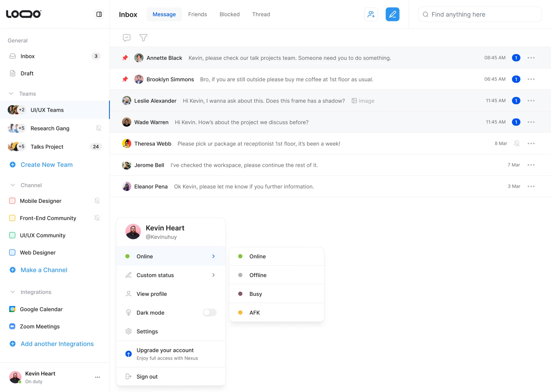Screen dimensions: 551x392
Task: Collapse the Teams section chevron
Action: (x=11, y=94)
